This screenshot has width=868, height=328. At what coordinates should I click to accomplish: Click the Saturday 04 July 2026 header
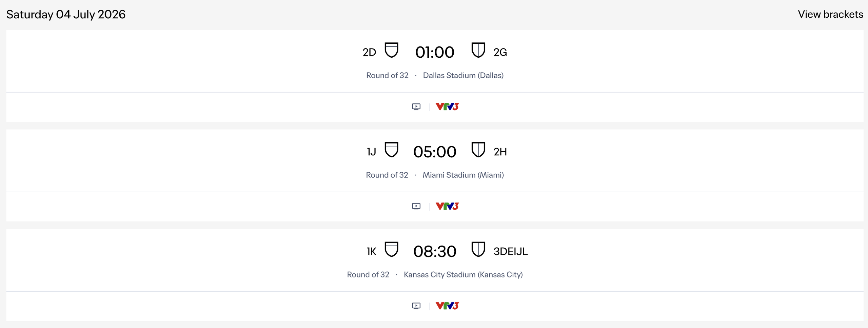click(66, 14)
